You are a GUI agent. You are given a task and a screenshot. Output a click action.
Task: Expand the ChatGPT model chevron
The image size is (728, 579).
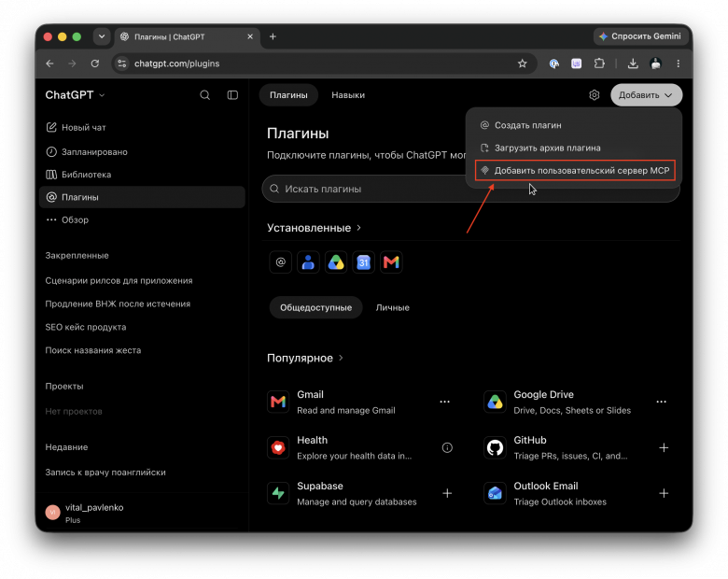(x=102, y=95)
